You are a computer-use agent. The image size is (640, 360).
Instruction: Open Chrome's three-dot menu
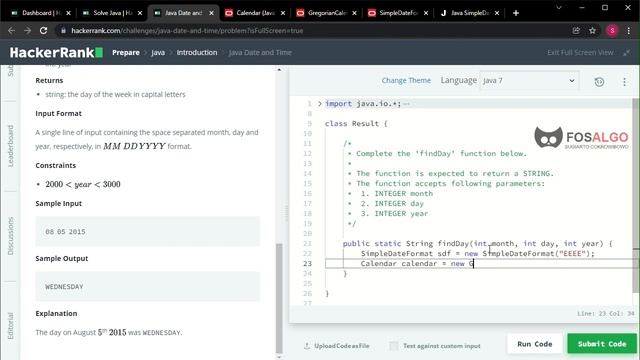(x=629, y=31)
